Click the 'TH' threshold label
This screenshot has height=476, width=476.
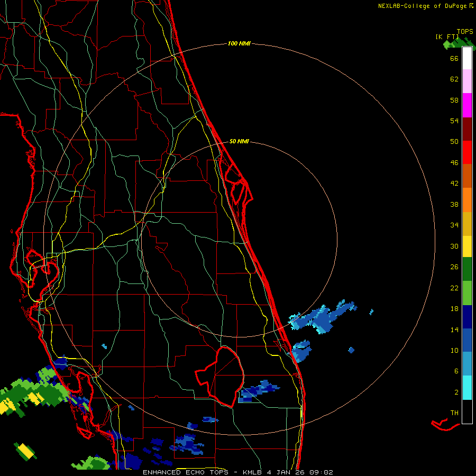454,413
